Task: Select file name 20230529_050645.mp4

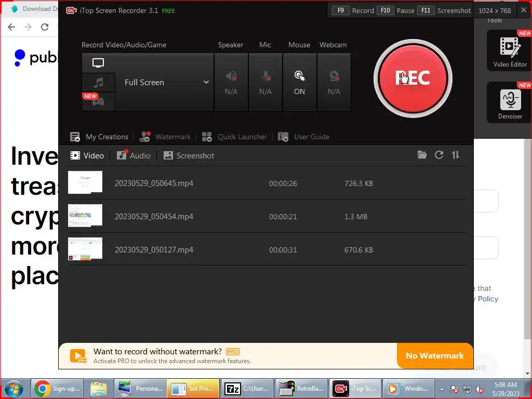Action: (x=154, y=183)
